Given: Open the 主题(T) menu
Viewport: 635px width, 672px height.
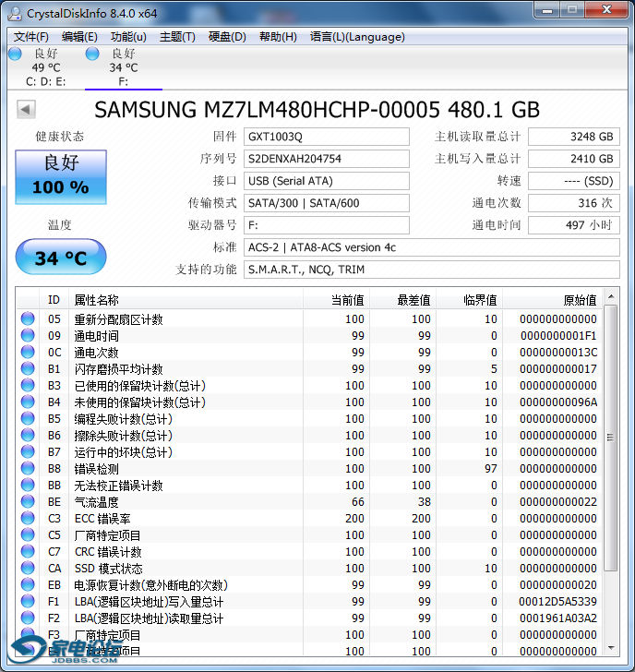Looking at the screenshot, I should tap(177, 37).
